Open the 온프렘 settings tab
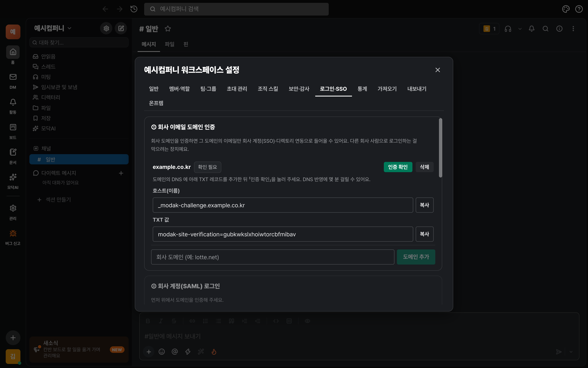The height and width of the screenshot is (368, 588). tap(156, 103)
